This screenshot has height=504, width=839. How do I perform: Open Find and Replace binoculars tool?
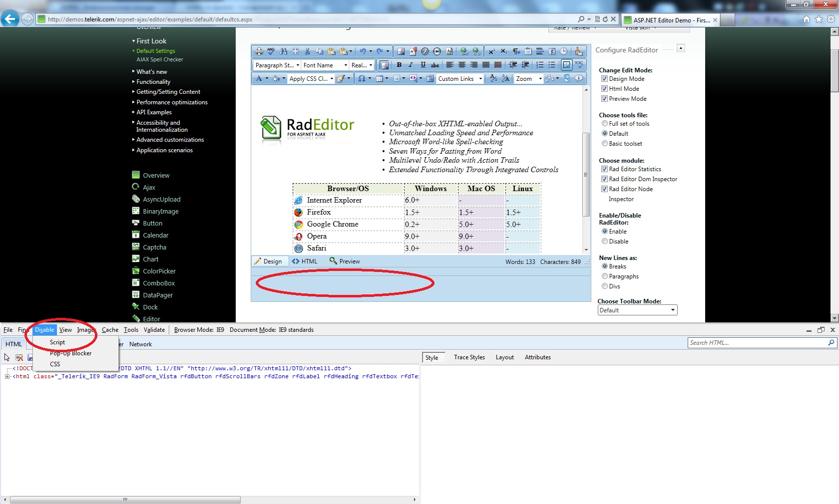click(x=284, y=51)
